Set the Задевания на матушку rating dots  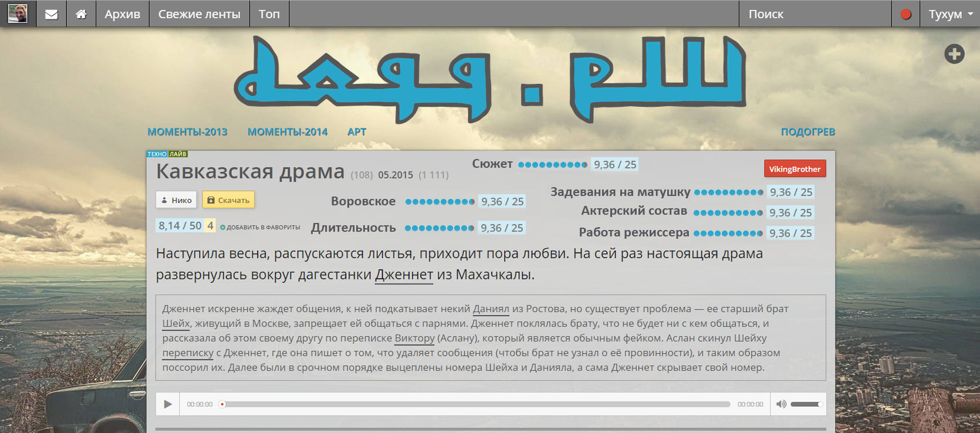click(x=729, y=192)
